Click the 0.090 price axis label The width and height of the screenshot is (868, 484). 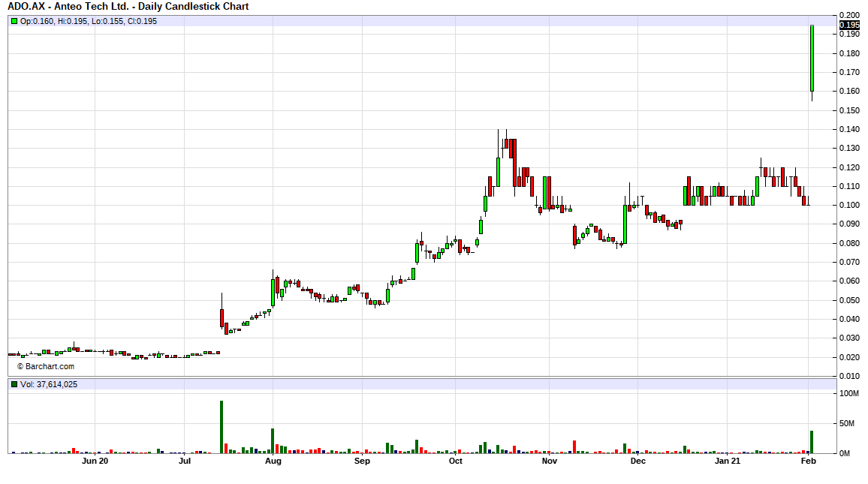850,224
